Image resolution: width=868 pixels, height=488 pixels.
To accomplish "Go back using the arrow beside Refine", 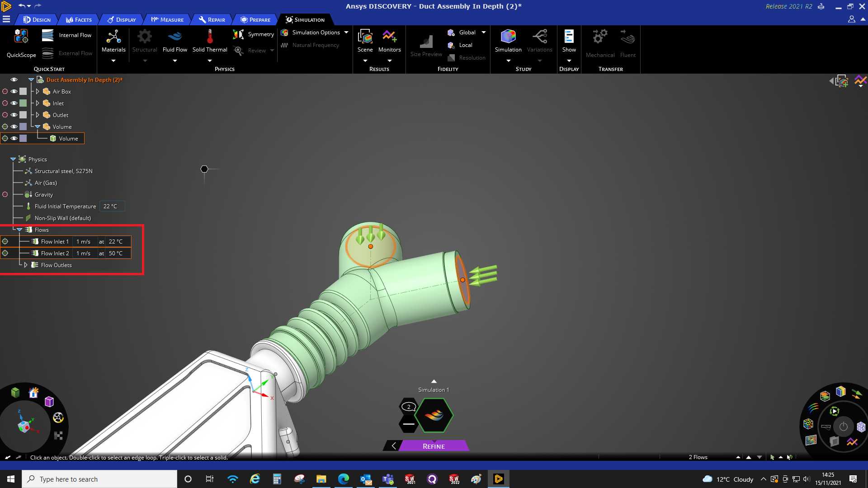I will tap(393, 446).
